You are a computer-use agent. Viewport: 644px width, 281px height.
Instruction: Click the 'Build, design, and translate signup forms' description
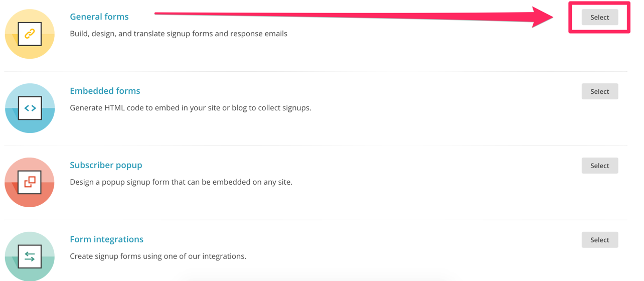[x=179, y=34]
